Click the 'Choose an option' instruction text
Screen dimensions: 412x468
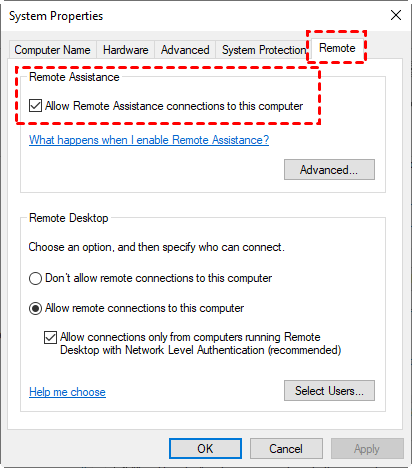[x=156, y=247]
